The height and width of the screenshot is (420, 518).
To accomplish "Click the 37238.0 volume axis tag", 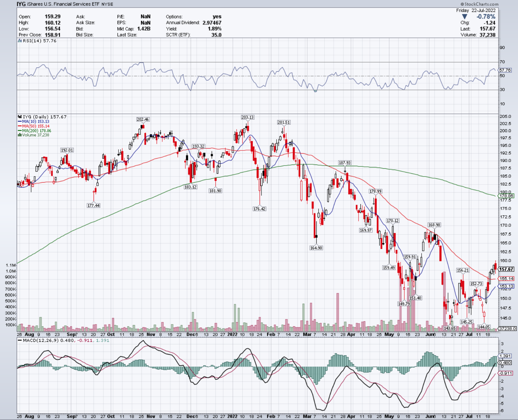I will pos(508,329).
